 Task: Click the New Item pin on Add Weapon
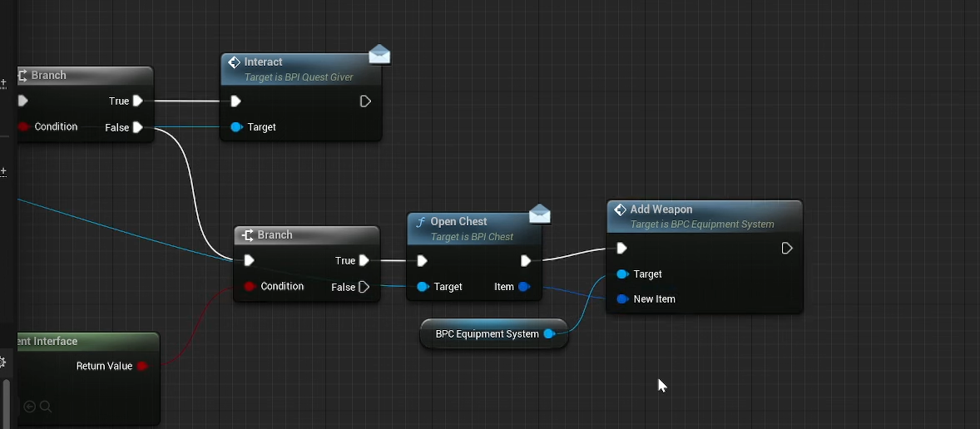622,299
